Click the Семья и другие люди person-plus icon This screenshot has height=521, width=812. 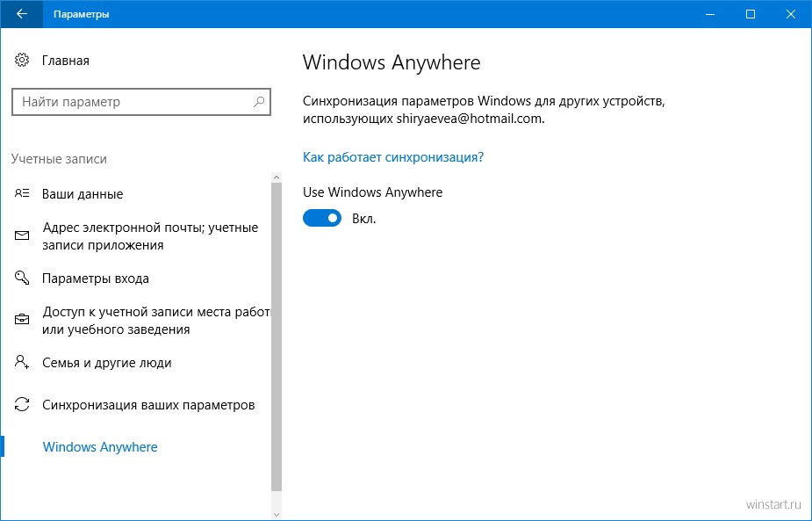point(22,362)
